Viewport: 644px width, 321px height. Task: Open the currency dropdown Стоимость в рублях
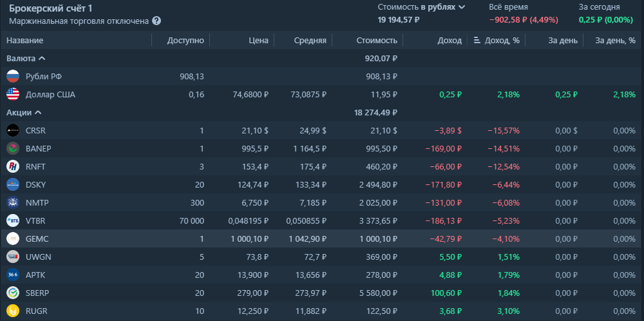click(x=422, y=7)
